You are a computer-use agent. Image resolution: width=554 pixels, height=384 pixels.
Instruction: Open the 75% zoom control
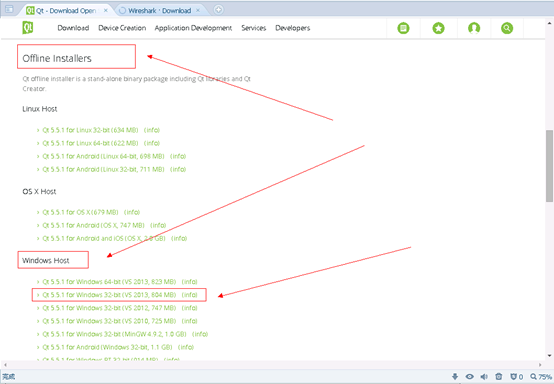(x=541, y=377)
